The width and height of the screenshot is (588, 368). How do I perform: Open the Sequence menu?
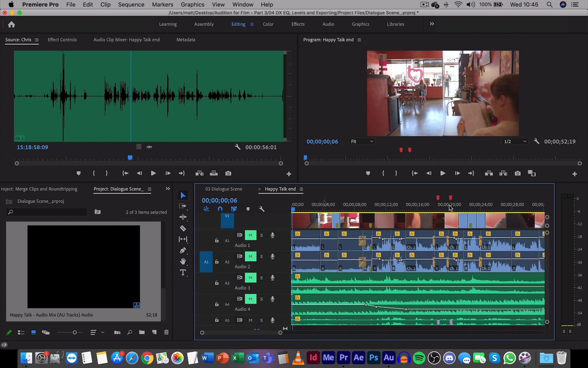tap(131, 4)
